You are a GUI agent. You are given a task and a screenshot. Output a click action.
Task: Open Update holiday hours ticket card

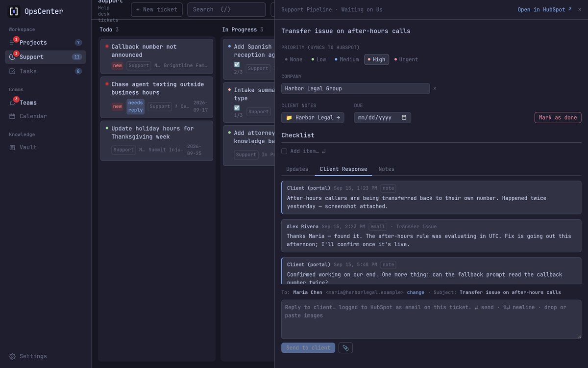(157, 141)
